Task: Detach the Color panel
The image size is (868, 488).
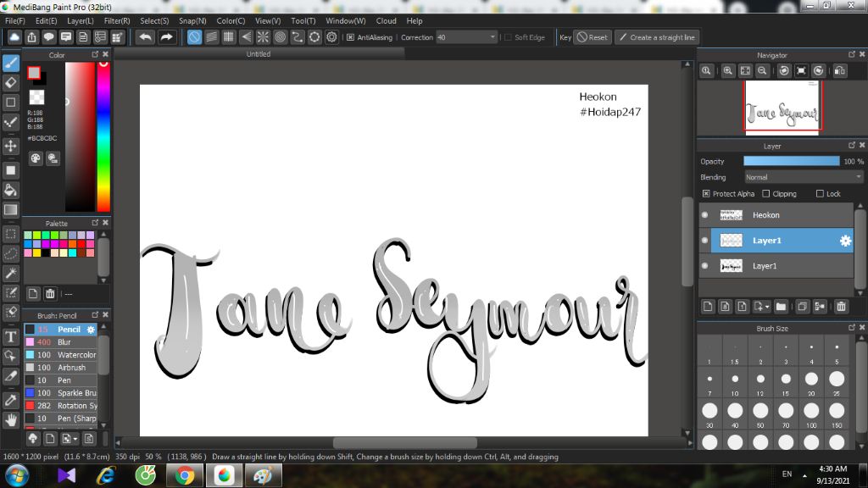Action: click(95, 54)
